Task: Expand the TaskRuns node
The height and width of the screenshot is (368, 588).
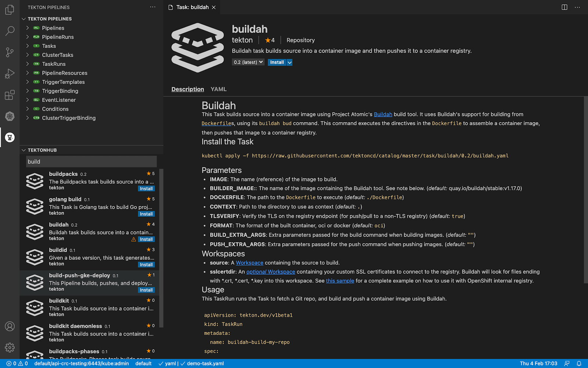Action: click(x=28, y=64)
